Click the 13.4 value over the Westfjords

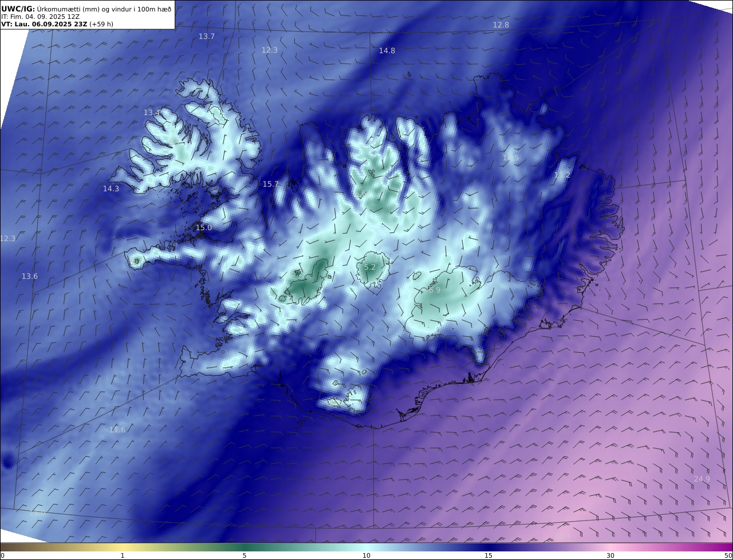point(151,112)
